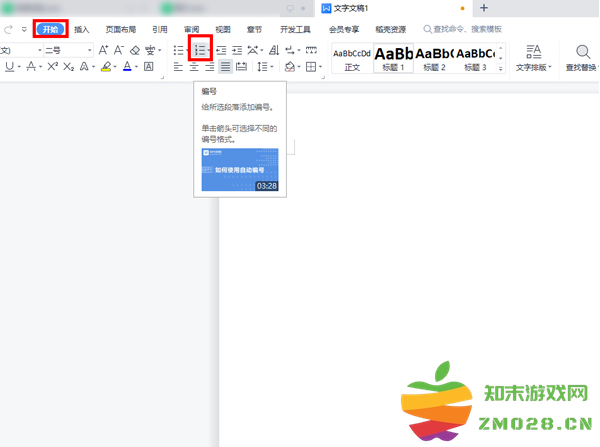Open the paragraph group dialog launcher
The height and width of the screenshot is (447, 600).
[x=323, y=78]
